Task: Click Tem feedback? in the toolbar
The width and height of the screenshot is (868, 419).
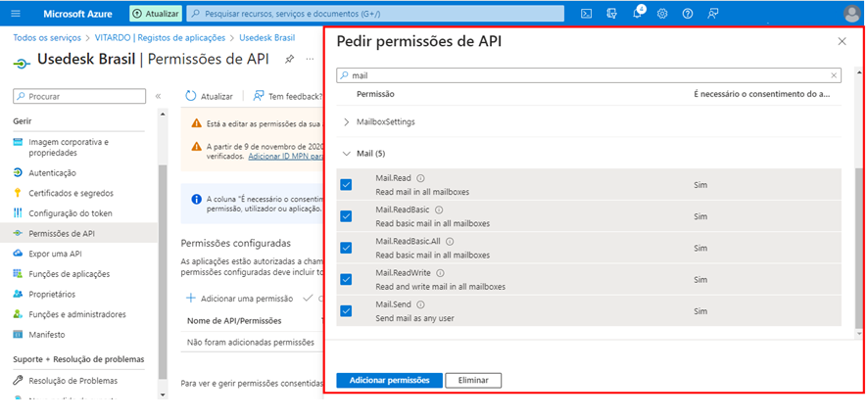Action: coord(288,96)
